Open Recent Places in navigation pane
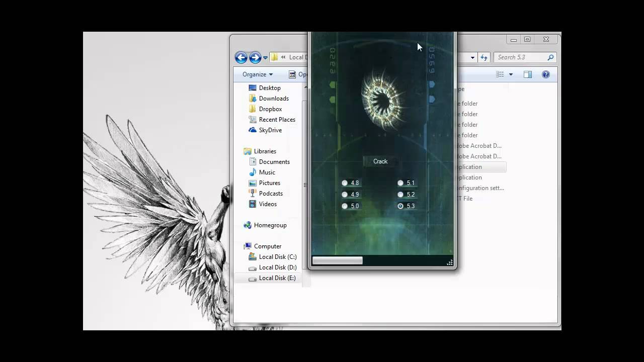The height and width of the screenshot is (362, 644). click(277, 120)
